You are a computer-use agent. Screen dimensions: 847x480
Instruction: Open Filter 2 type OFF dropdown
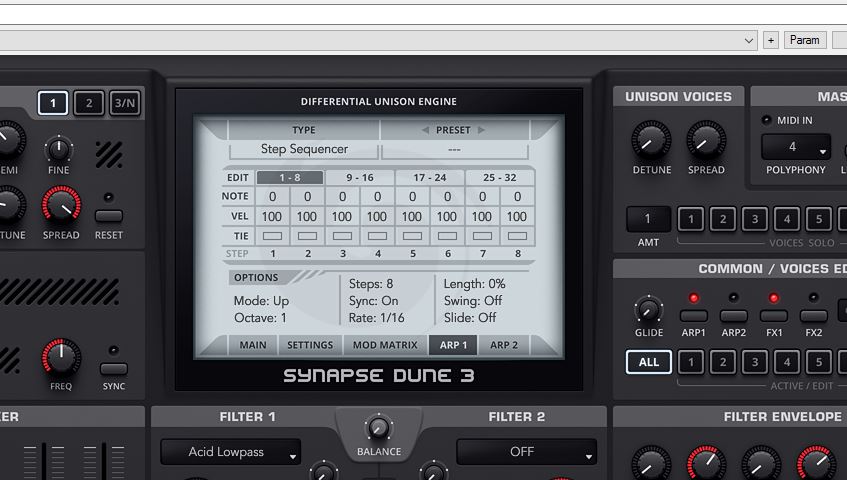[527, 452]
